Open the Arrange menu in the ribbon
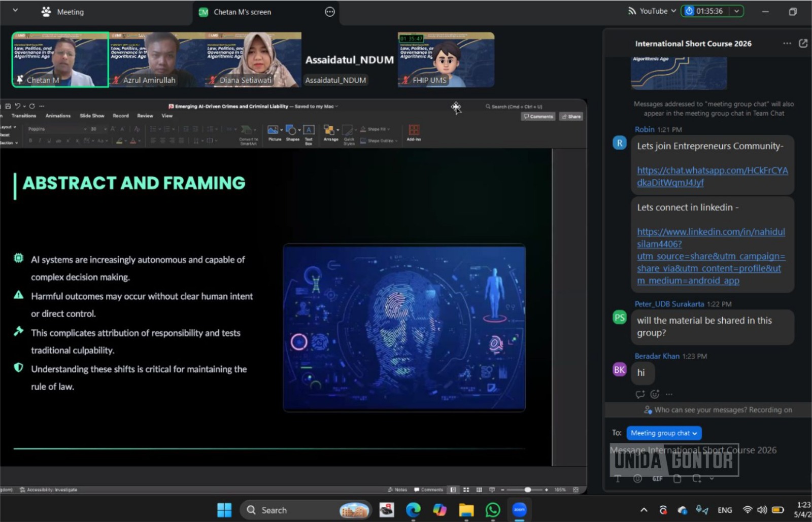The width and height of the screenshot is (812, 522). point(331,134)
